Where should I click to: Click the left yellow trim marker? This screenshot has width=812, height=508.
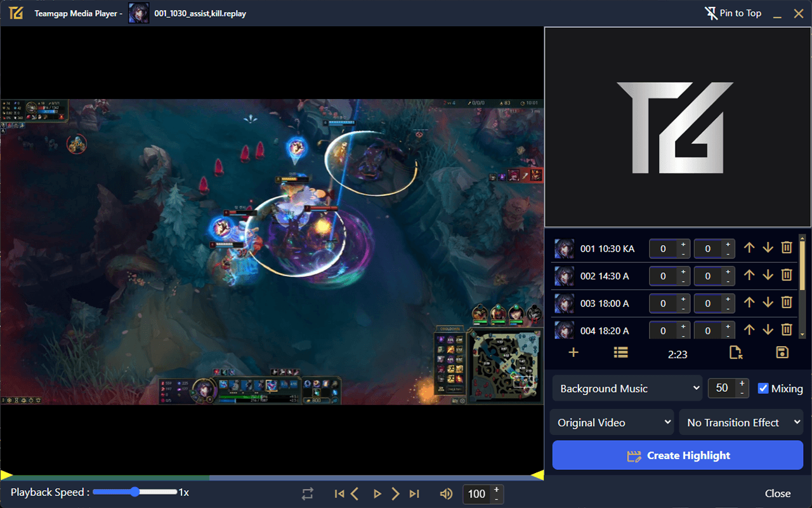(6, 475)
